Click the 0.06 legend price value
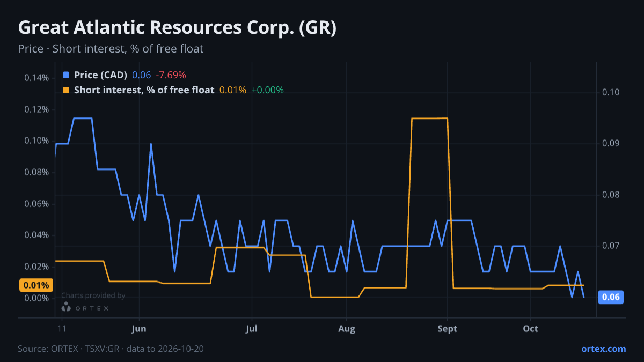Image resolution: width=644 pixels, height=362 pixels. click(x=142, y=75)
